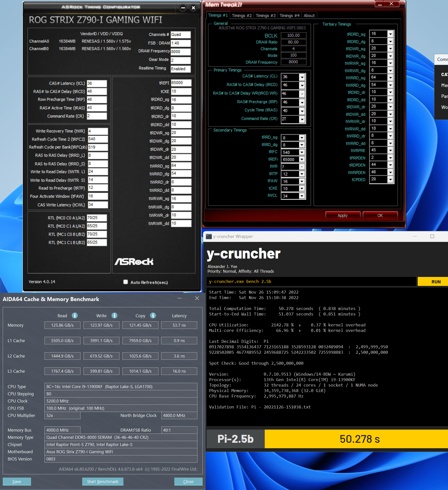Click the Memory Read result 125.86 GB/s
The height and width of the screenshot is (490, 448).
point(62,325)
